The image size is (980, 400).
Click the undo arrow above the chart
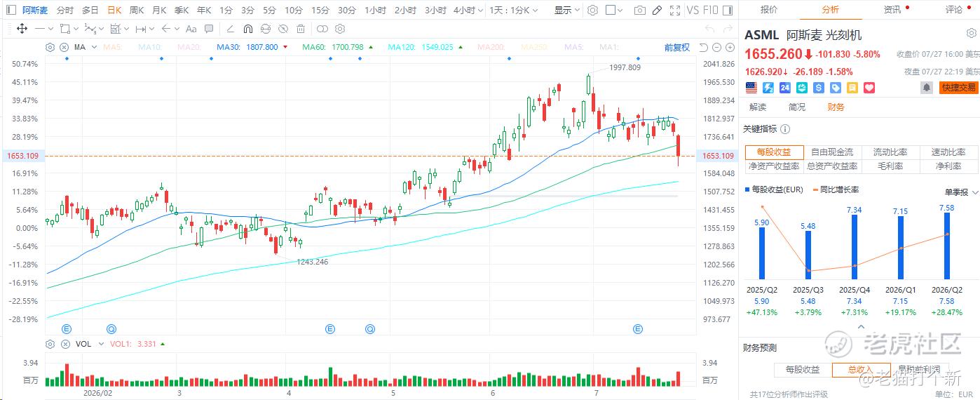pyautogui.click(x=709, y=29)
